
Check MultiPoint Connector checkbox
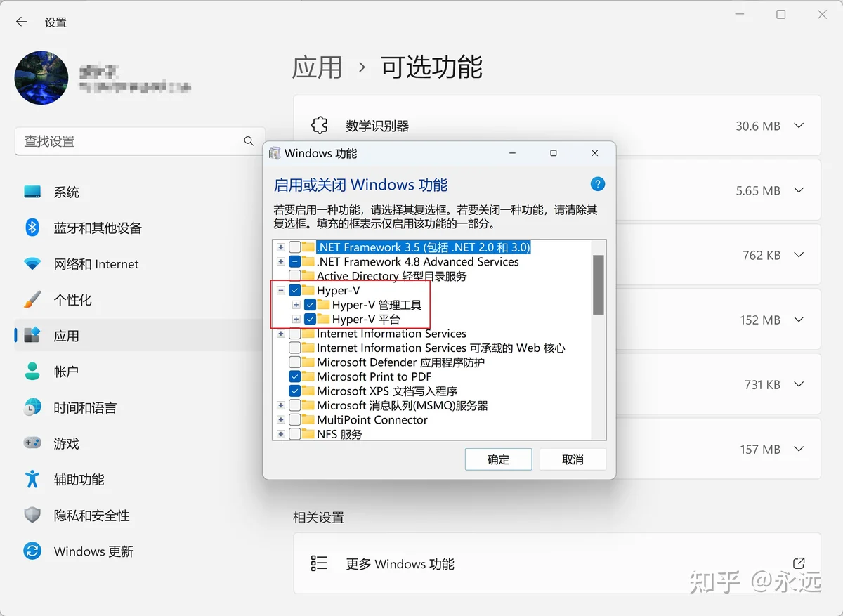click(295, 419)
